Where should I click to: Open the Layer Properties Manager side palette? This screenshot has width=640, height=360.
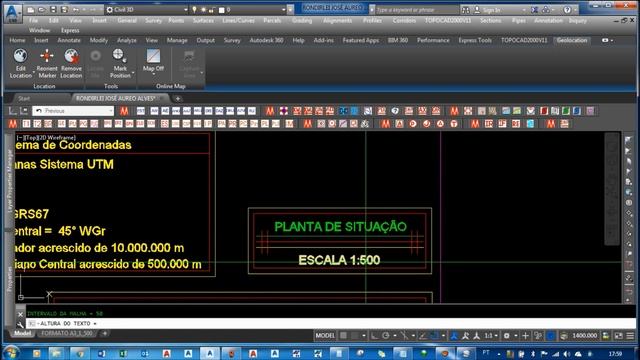(x=10, y=181)
